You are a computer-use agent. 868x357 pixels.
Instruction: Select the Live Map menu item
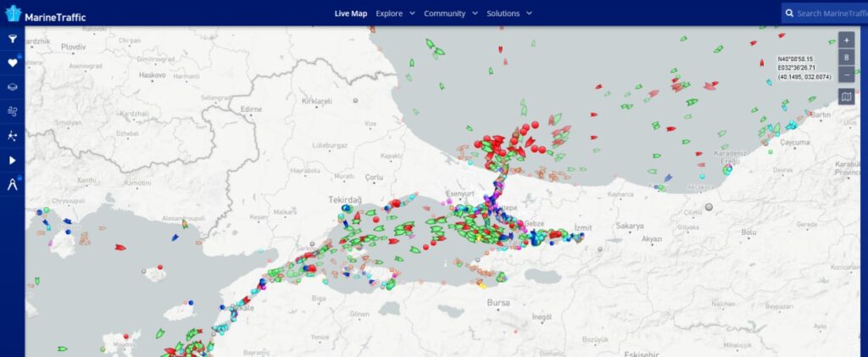[x=350, y=14]
